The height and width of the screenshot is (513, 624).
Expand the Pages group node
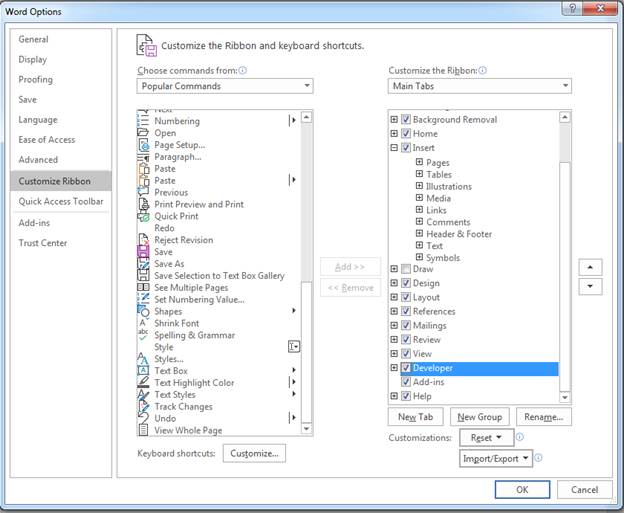tap(419, 162)
